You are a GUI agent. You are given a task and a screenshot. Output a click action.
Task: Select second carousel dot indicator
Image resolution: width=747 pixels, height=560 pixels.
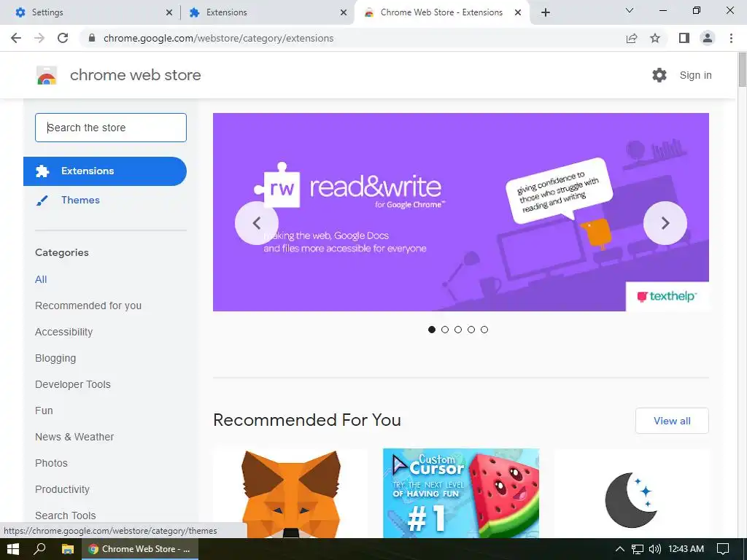click(445, 330)
